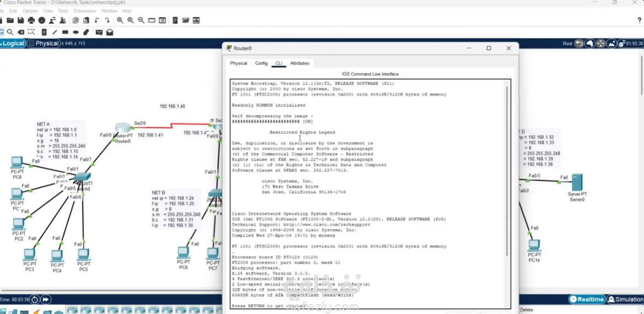644x314 pixels.
Task: Open the Help menu
Action: point(127,11)
